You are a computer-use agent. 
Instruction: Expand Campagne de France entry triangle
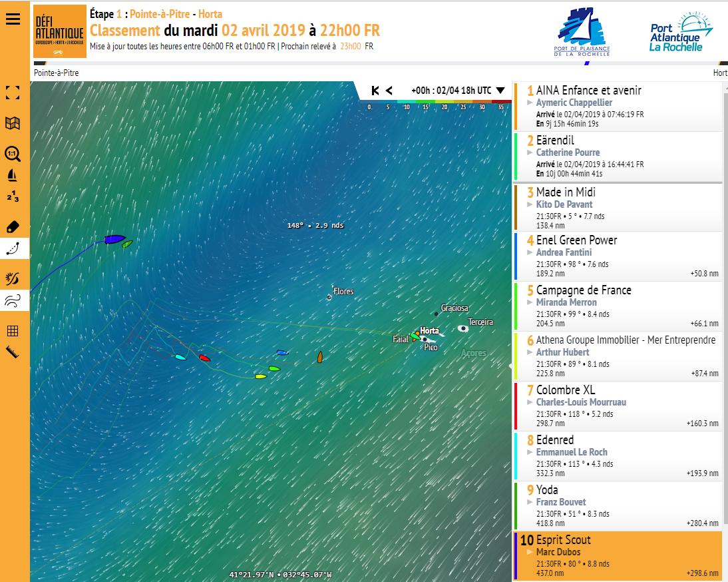530,302
